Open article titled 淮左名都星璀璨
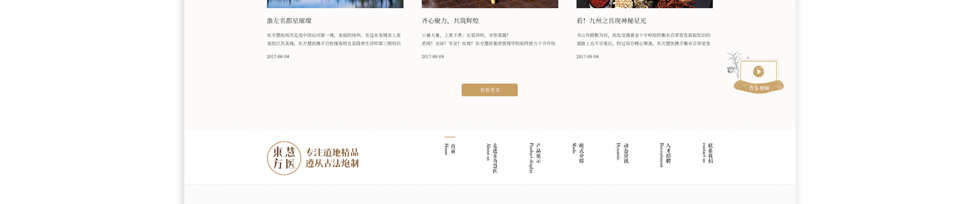The width and height of the screenshot is (980, 204). click(x=289, y=21)
